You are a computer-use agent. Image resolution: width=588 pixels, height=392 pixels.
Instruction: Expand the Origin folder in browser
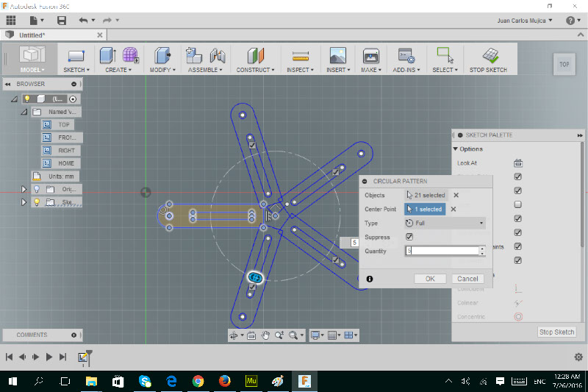[x=24, y=189]
